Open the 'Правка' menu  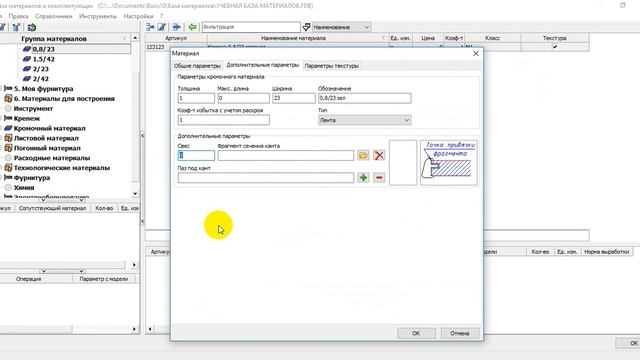point(18,16)
